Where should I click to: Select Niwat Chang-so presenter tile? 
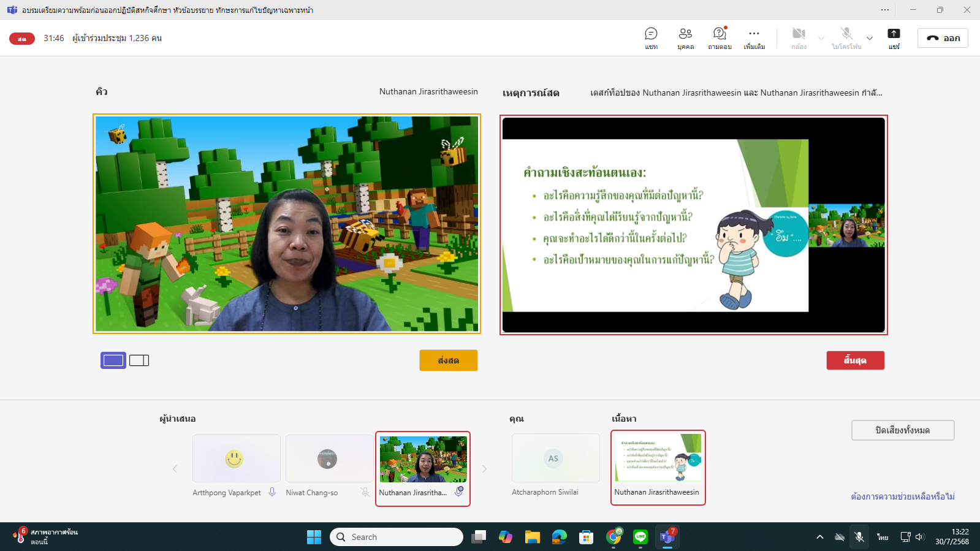(329, 459)
